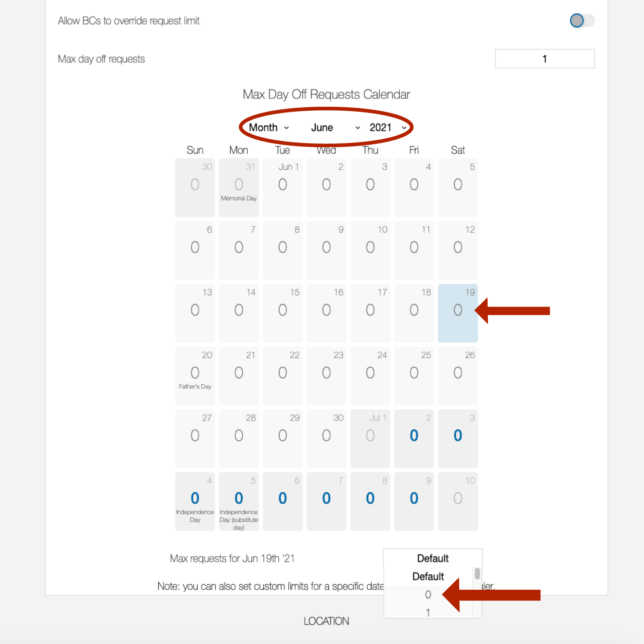Select the Independence Day substitute July 5 cell
The image size is (644, 644).
point(239,502)
